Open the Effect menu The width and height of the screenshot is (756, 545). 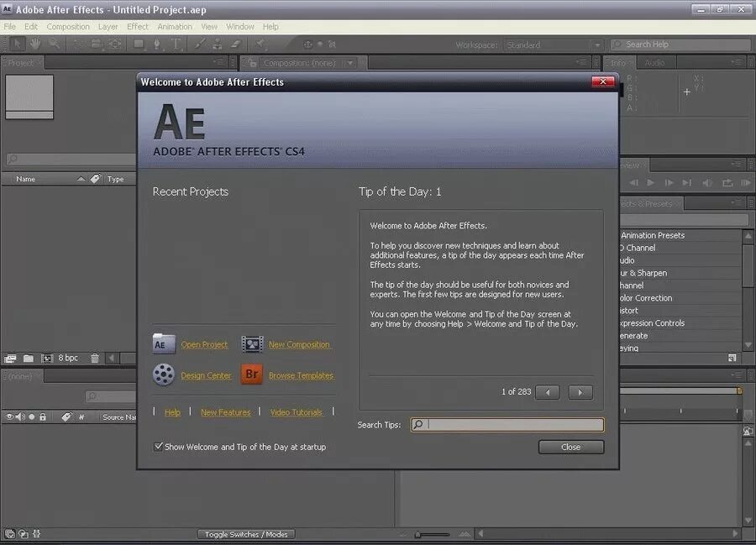click(138, 27)
